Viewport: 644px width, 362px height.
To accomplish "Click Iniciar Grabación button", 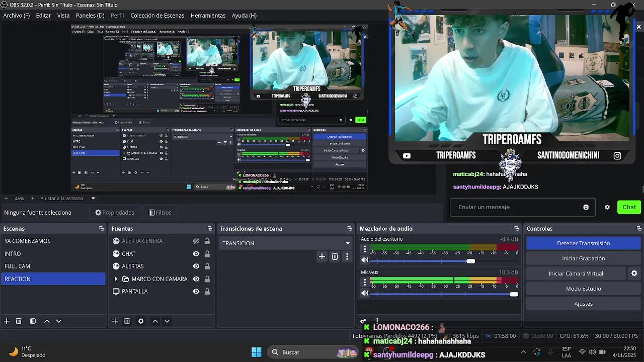I will click(583, 258).
